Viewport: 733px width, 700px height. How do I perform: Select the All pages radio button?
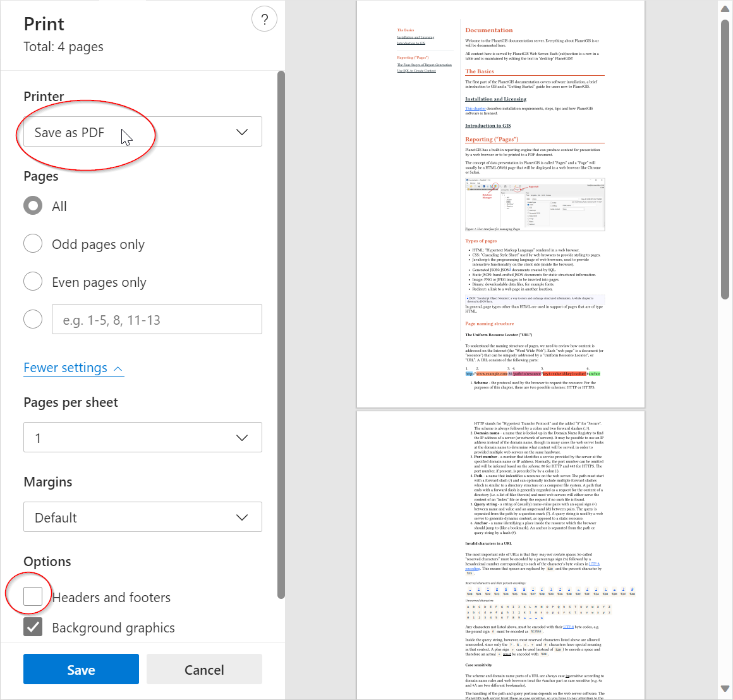click(33, 206)
